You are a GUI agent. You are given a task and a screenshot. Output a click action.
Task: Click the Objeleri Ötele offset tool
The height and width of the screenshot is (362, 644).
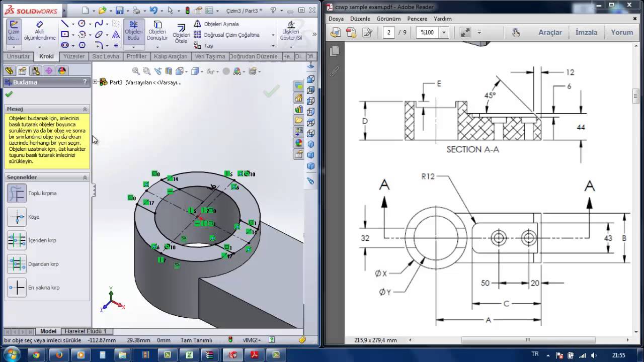coord(181,35)
